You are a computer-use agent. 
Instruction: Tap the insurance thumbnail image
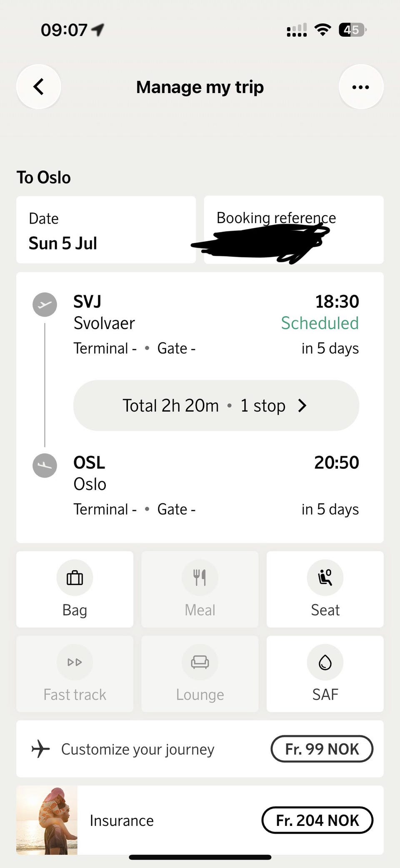pos(47,820)
